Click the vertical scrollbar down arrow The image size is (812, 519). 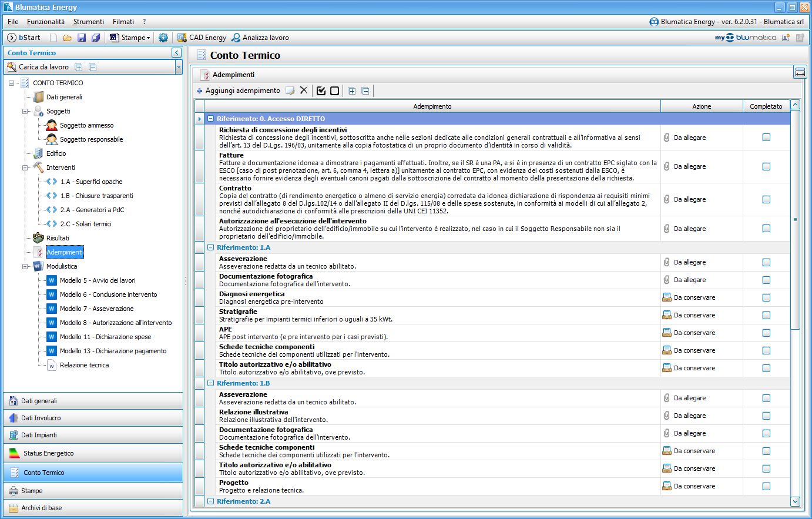[x=795, y=501]
